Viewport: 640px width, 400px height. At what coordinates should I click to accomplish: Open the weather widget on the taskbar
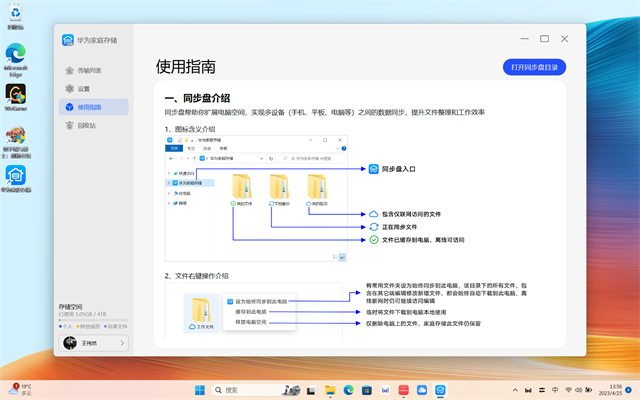point(20,390)
